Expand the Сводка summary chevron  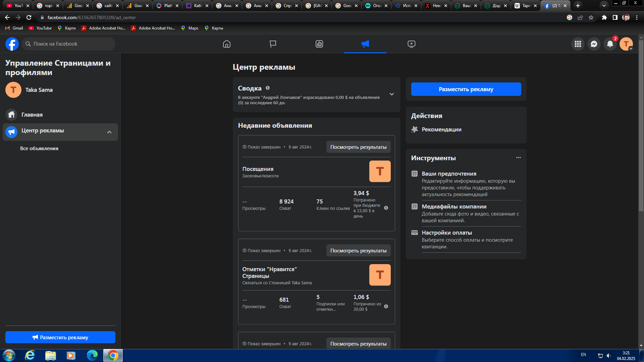click(x=392, y=94)
